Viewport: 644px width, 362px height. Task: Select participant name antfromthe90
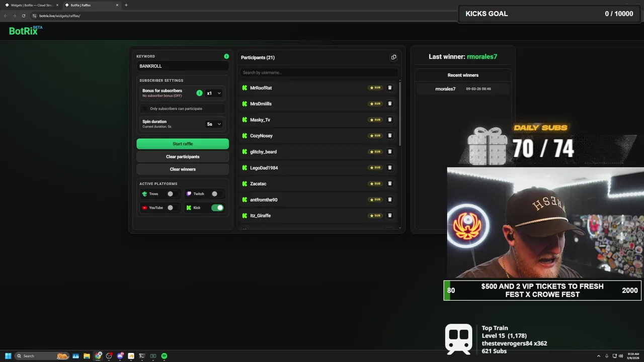coord(264,200)
